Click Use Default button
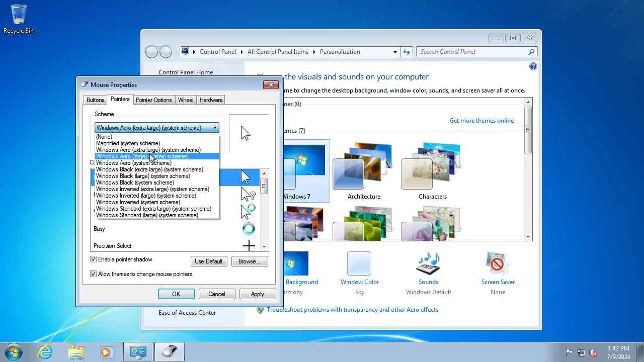 click(209, 261)
